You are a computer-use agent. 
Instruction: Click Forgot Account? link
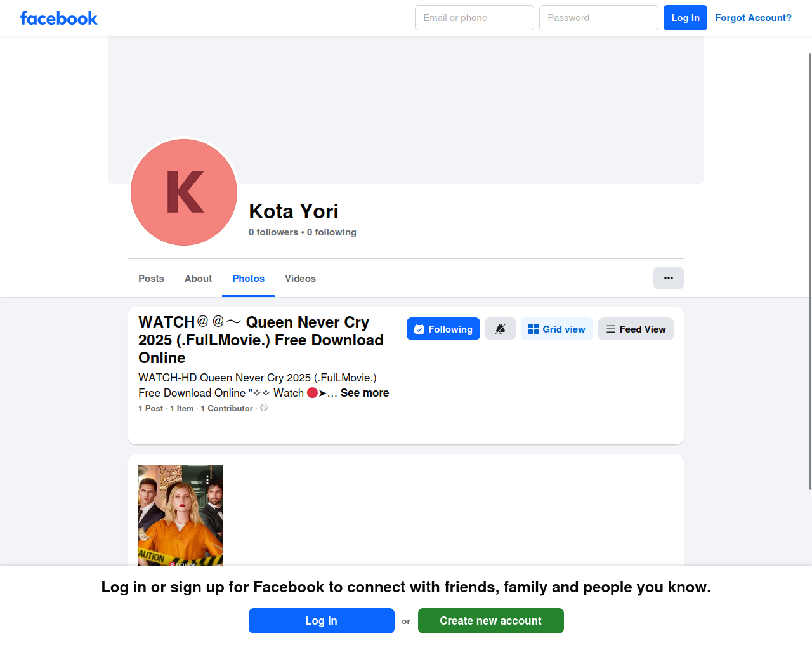click(x=753, y=18)
